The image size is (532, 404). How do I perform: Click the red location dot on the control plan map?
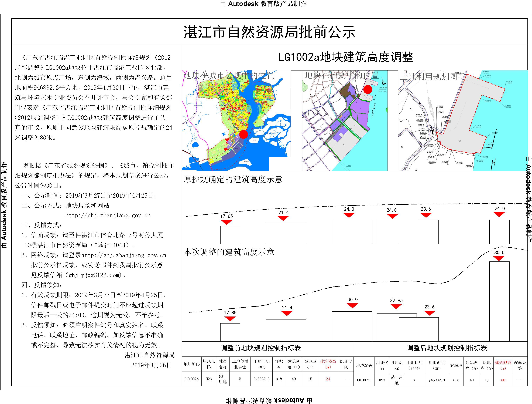(x=368, y=90)
